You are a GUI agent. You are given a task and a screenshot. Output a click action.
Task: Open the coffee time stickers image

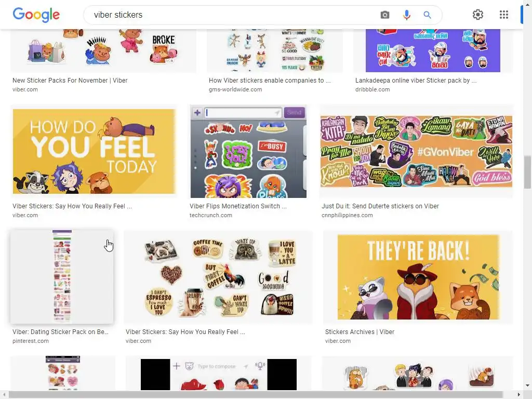218,277
